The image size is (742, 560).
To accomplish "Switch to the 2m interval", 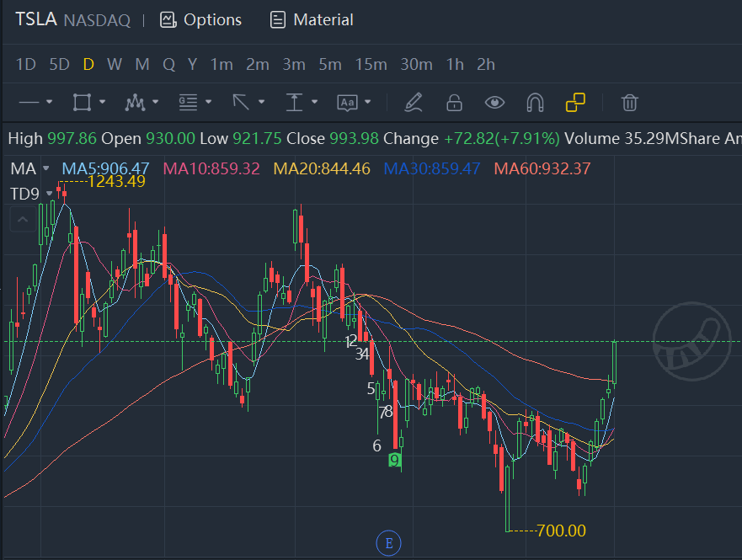I will [258, 64].
